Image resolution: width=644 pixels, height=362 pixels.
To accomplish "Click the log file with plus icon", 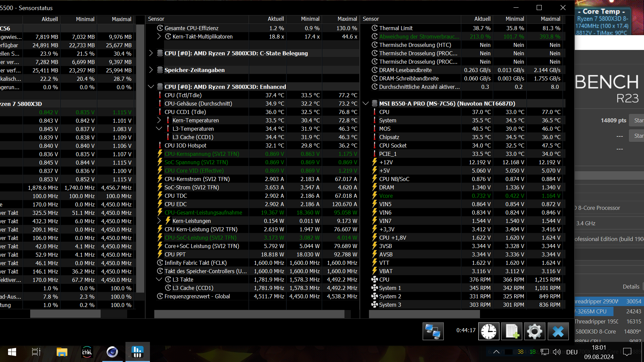I will pos(512,331).
